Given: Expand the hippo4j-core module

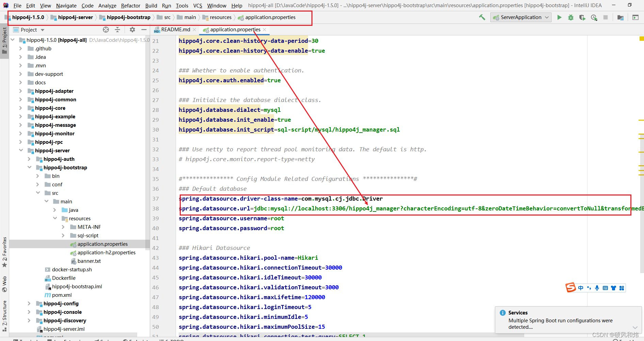Looking at the screenshot, I should 21,108.
